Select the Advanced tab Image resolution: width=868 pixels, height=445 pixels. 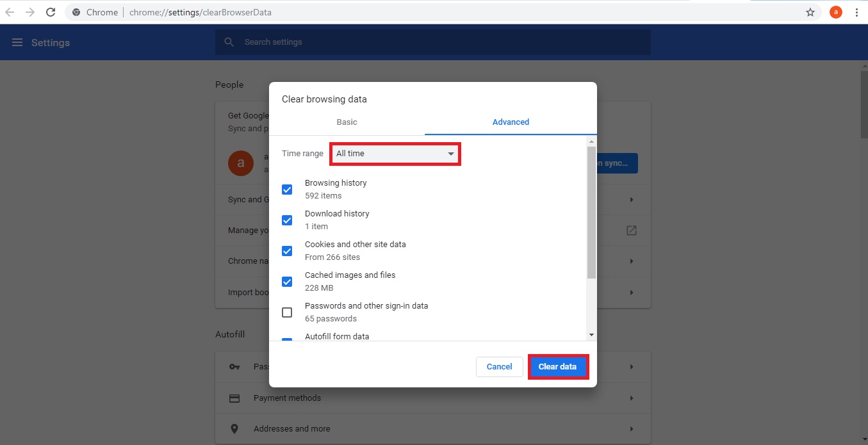point(511,122)
